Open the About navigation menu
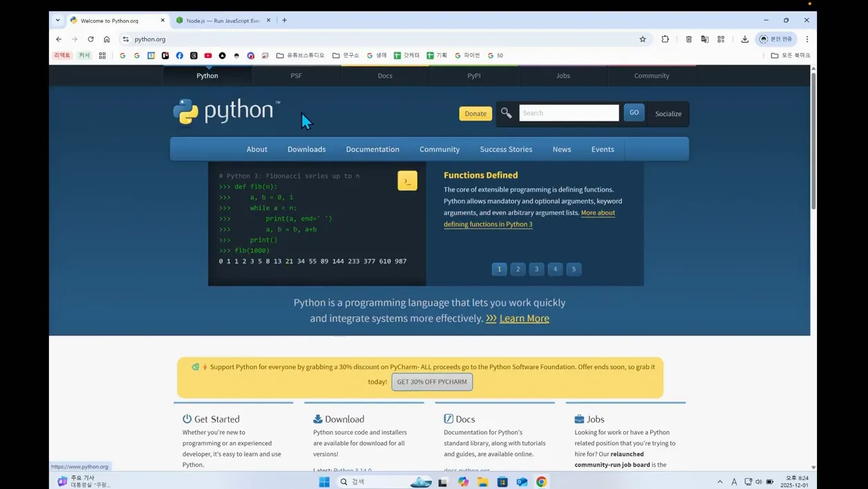Image resolution: width=868 pixels, height=489 pixels. (x=256, y=149)
